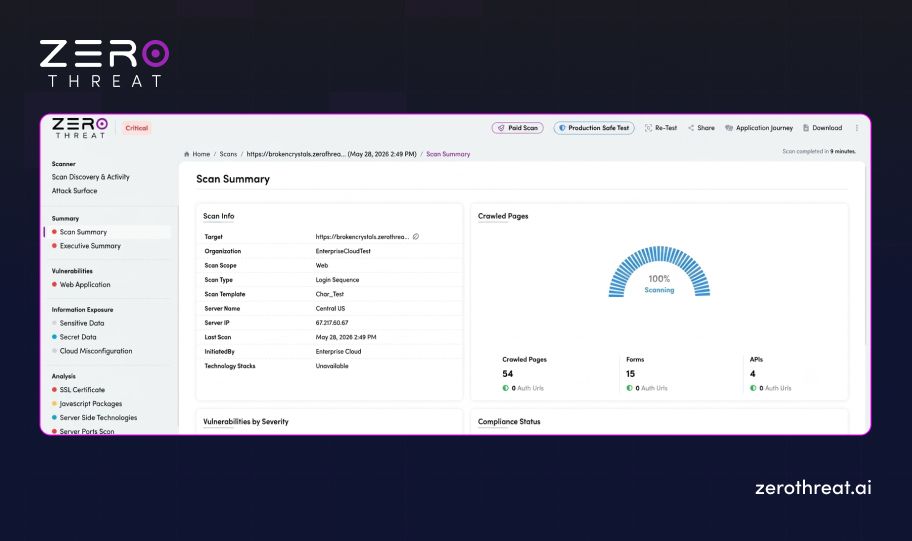This screenshot has height=541, width=912.
Task: Click the server IP 67.217.60.67
Action: coord(332,323)
